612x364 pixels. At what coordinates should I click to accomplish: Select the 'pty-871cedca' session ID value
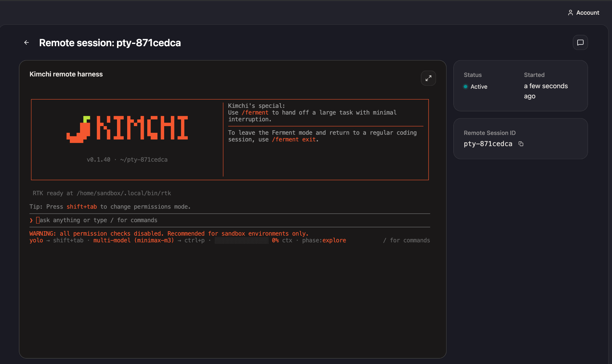pos(488,144)
